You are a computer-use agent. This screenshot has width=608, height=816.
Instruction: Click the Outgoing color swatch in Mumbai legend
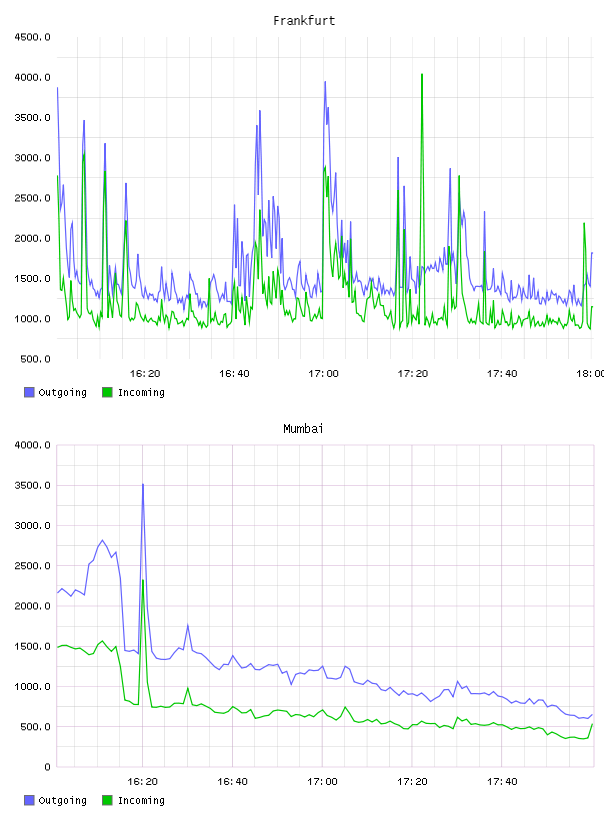(29, 800)
